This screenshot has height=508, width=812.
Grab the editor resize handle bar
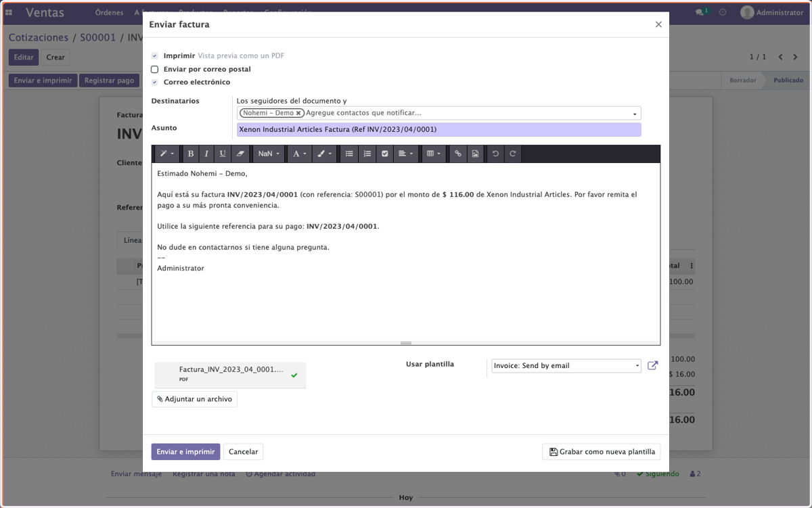pyautogui.click(x=406, y=343)
